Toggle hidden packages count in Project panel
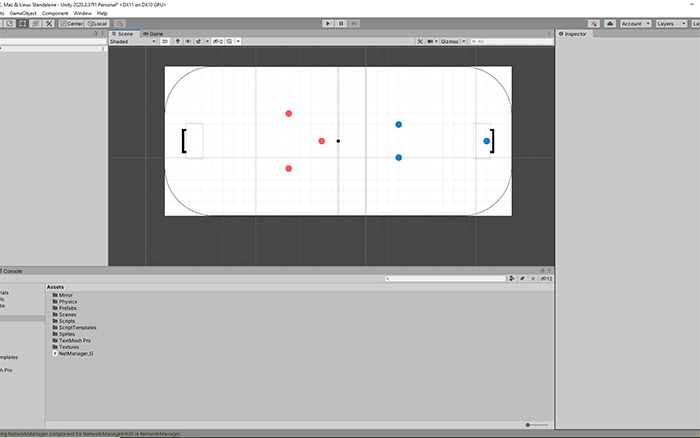Image resolution: width=700 pixels, height=438 pixels. pos(546,279)
